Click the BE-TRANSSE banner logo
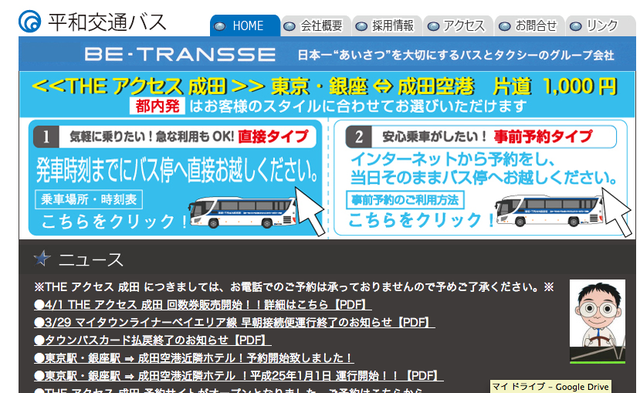The height and width of the screenshot is (393, 640). click(180, 54)
